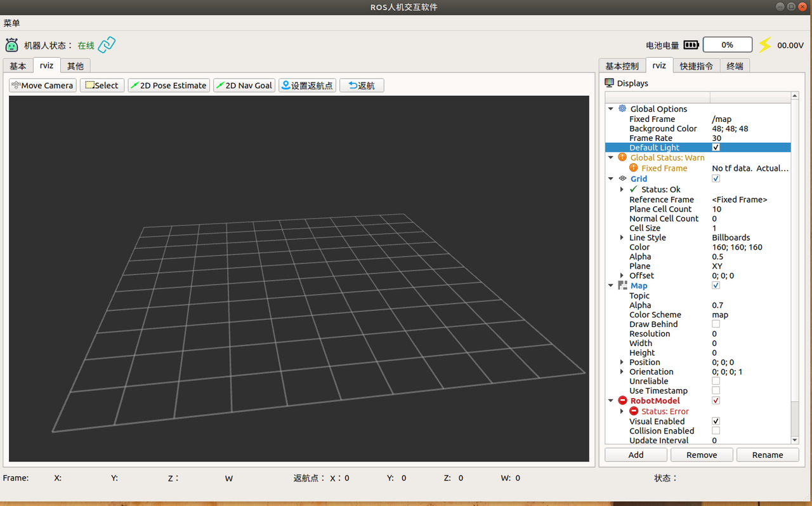Enable the Unreliable checkbox
Image resolution: width=812 pixels, height=506 pixels.
716,381
